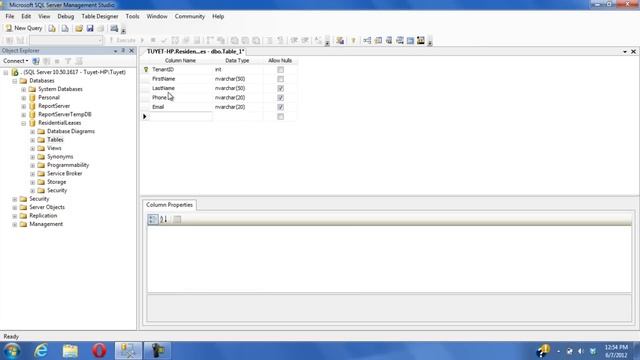This screenshot has height=360, width=640.
Task: Click the Database Engine Query icon
Action: point(52,28)
